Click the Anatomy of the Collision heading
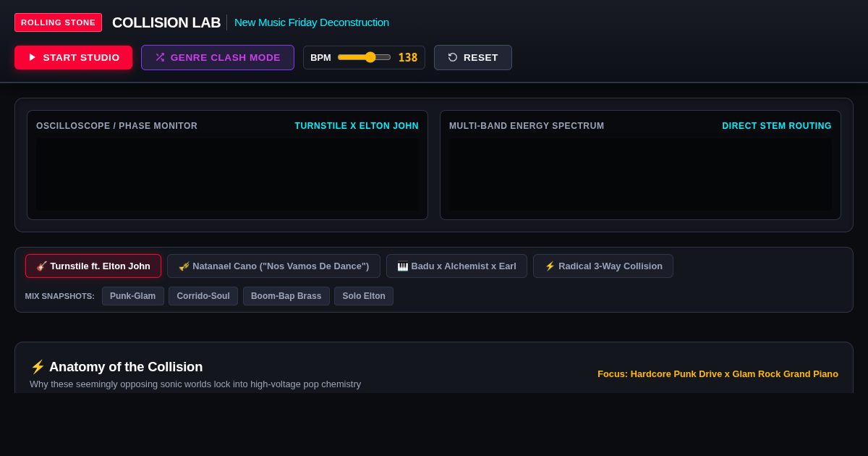Viewport: 868px width, 456px height. click(x=126, y=367)
